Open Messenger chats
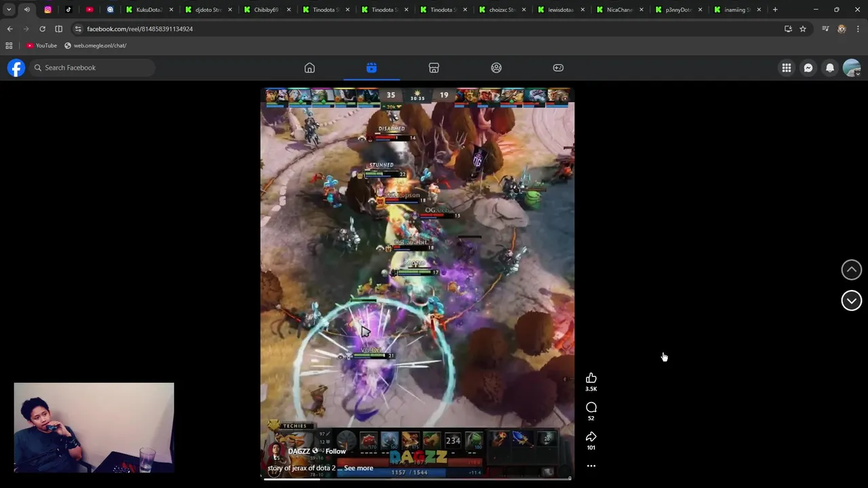 pos(808,68)
